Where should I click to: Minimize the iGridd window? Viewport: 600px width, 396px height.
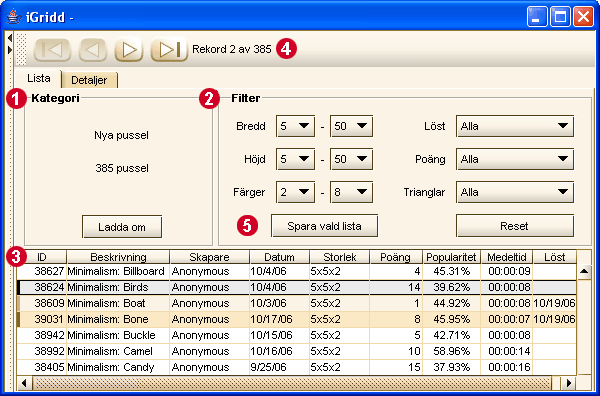[537, 17]
